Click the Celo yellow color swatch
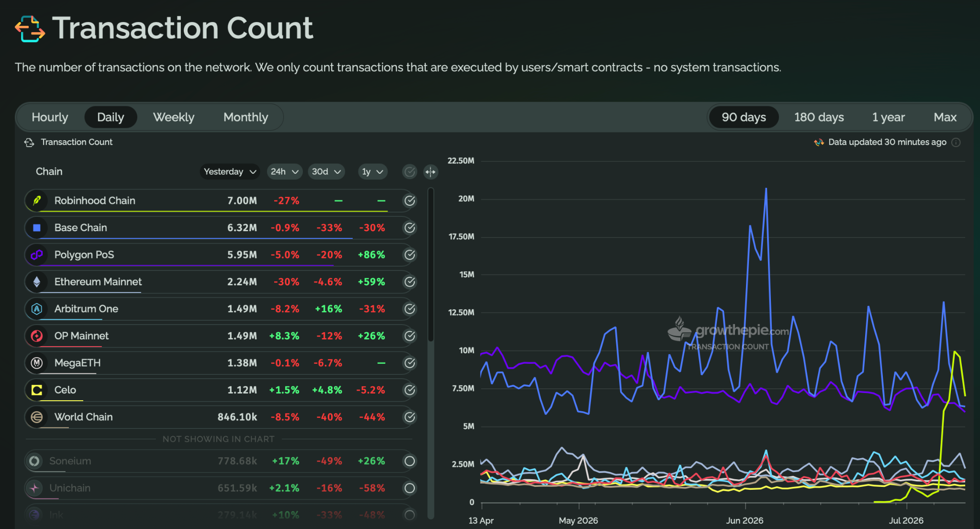The image size is (980, 529). click(x=37, y=390)
